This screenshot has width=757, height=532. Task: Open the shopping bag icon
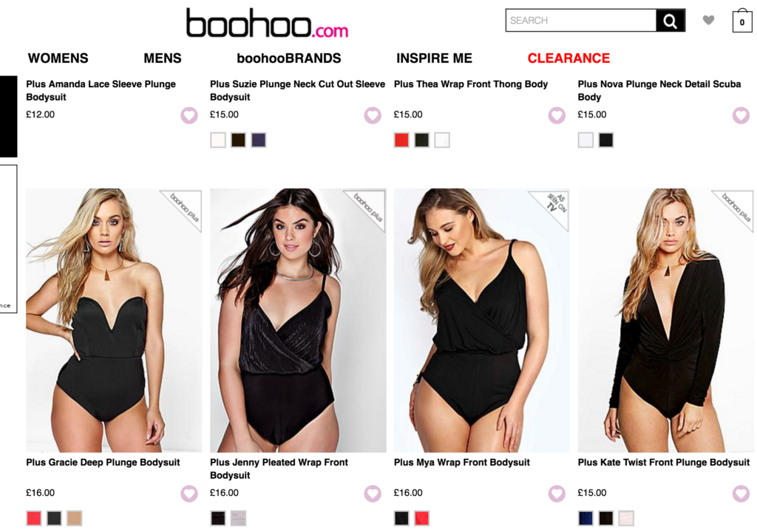[742, 20]
